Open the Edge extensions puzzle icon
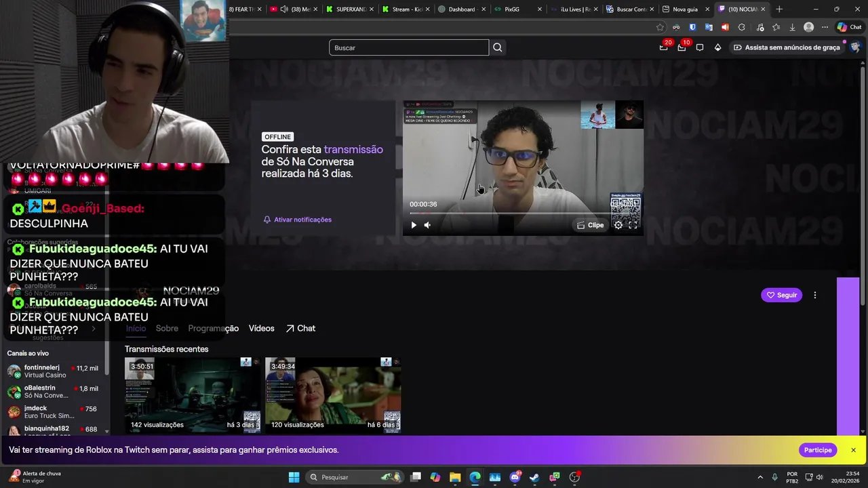The height and width of the screenshot is (488, 868). click(x=741, y=27)
